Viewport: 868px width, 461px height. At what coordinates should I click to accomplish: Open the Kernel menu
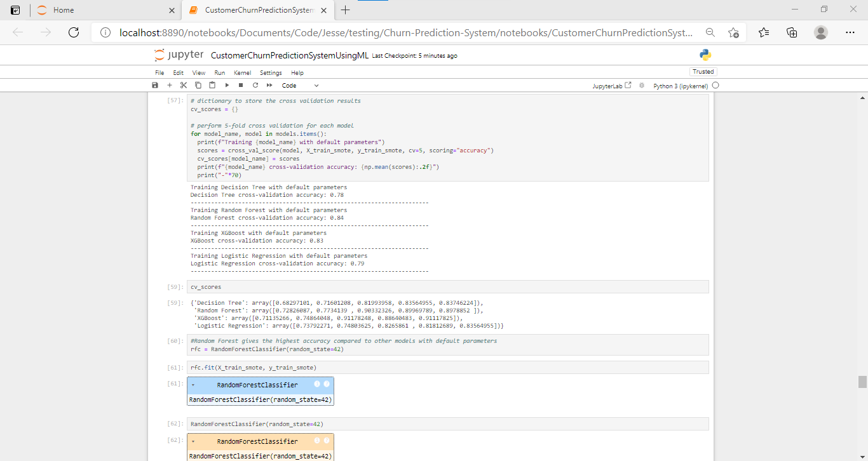(x=242, y=72)
